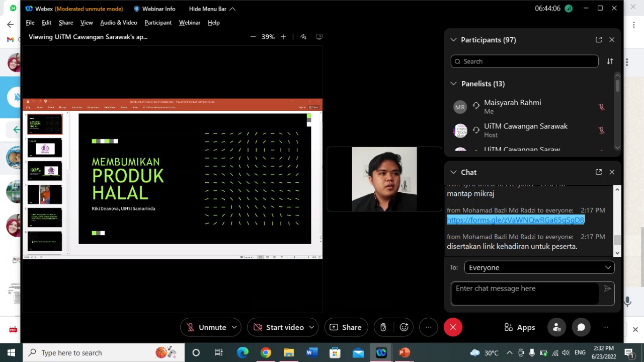Open PowerPoint from the taskbar
The height and width of the screenshot is (362, 644).
(404, 352)
